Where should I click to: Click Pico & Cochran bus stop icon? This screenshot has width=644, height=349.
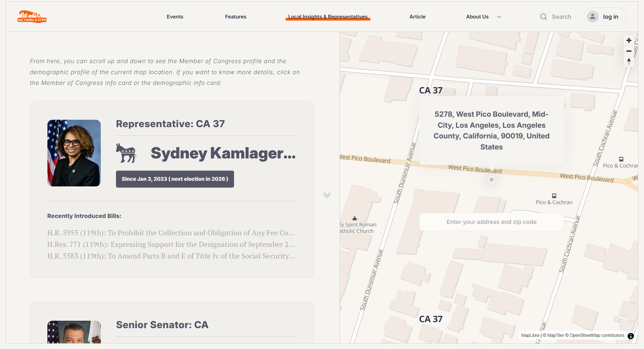[554, 196]
